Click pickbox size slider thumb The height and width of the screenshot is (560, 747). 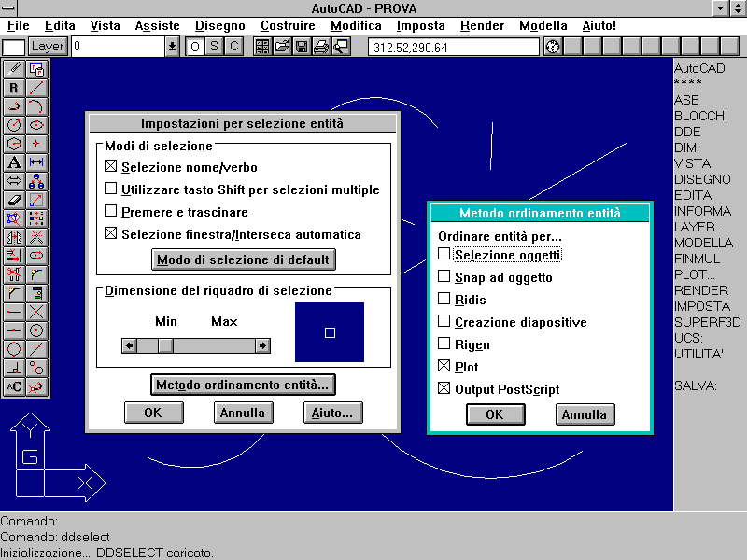(166, 345)
